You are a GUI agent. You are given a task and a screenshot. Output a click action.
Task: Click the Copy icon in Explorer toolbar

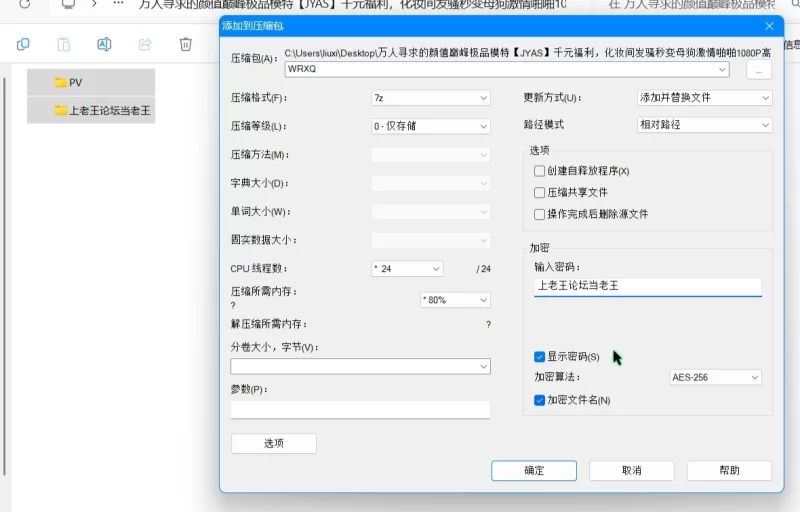coord(23,44)
